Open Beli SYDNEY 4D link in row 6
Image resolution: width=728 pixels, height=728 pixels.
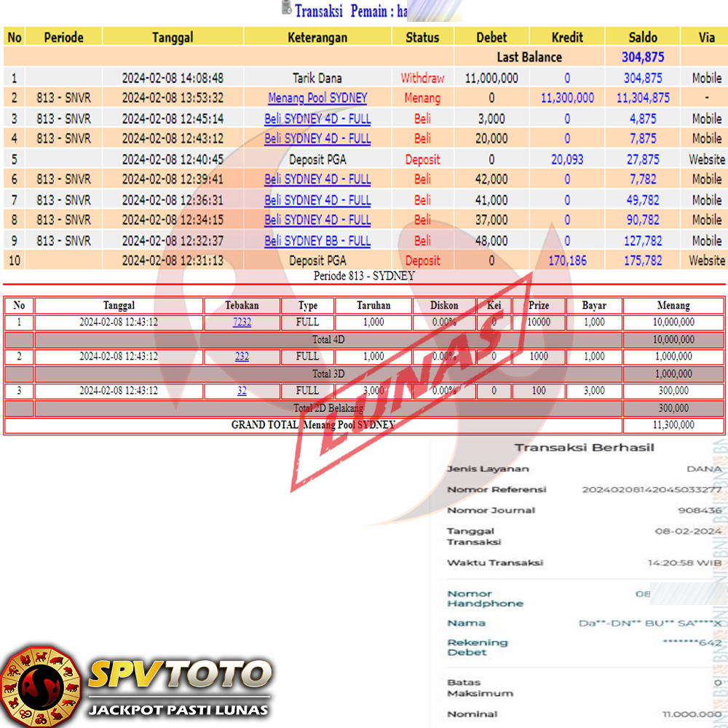pos(317,179)
